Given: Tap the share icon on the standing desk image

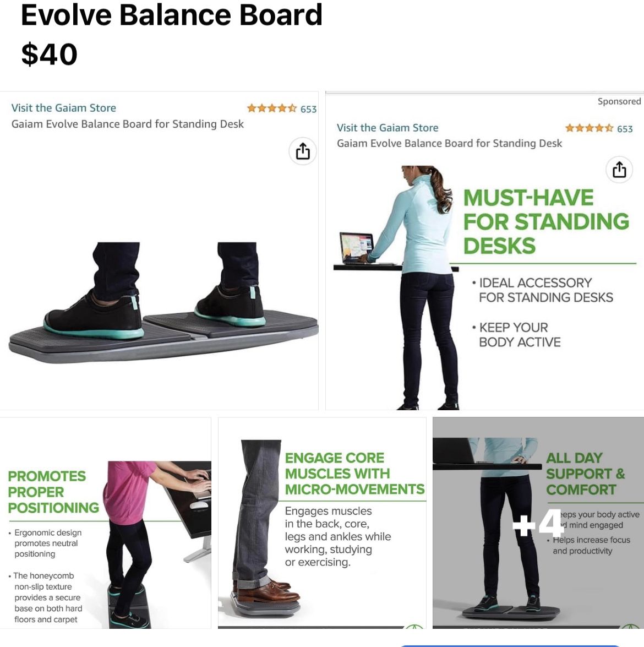Looking at the screenshot, I should (619, 170).
